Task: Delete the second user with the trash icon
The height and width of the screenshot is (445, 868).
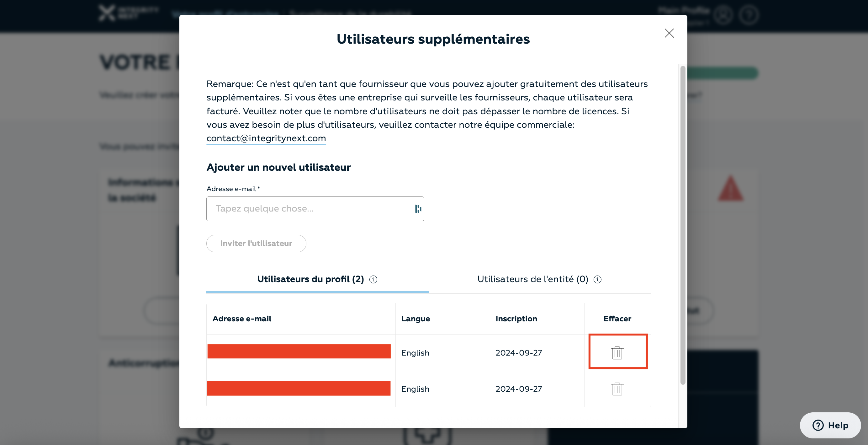Action: 617,389
